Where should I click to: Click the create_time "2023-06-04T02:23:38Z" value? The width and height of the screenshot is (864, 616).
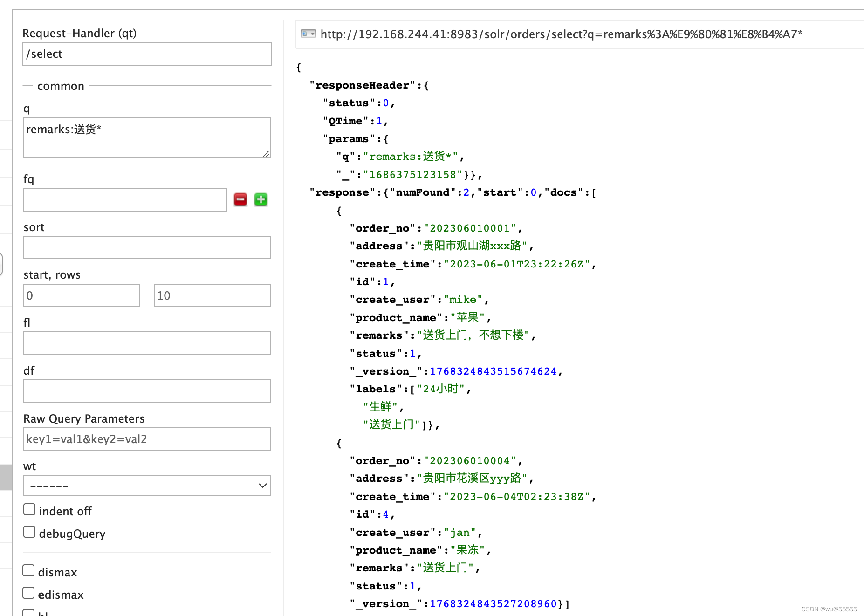coord(517,497)
